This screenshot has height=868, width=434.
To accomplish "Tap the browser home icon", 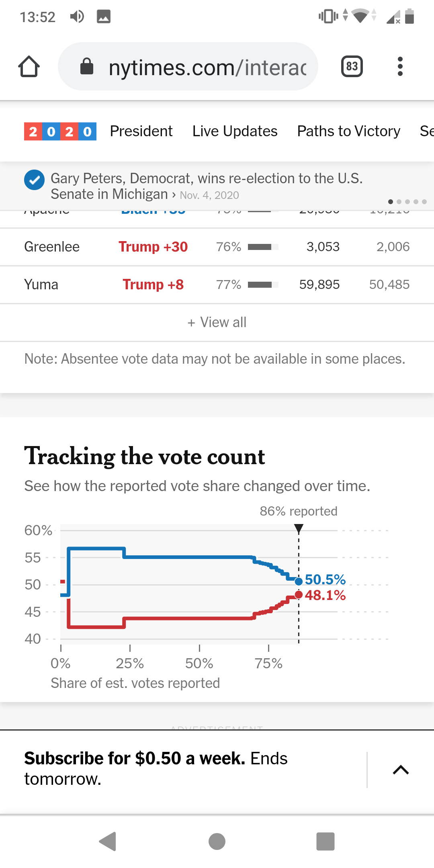I will [x=29, y=66].
